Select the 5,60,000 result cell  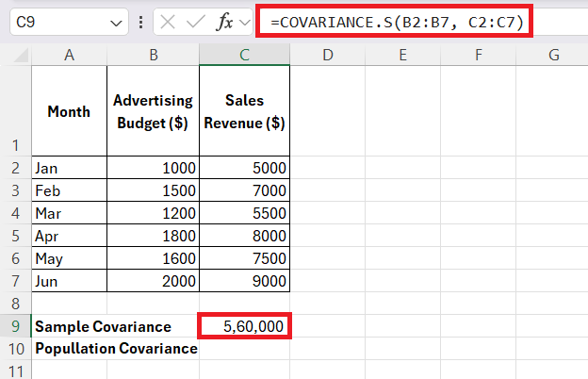click(x=244, y=325)
